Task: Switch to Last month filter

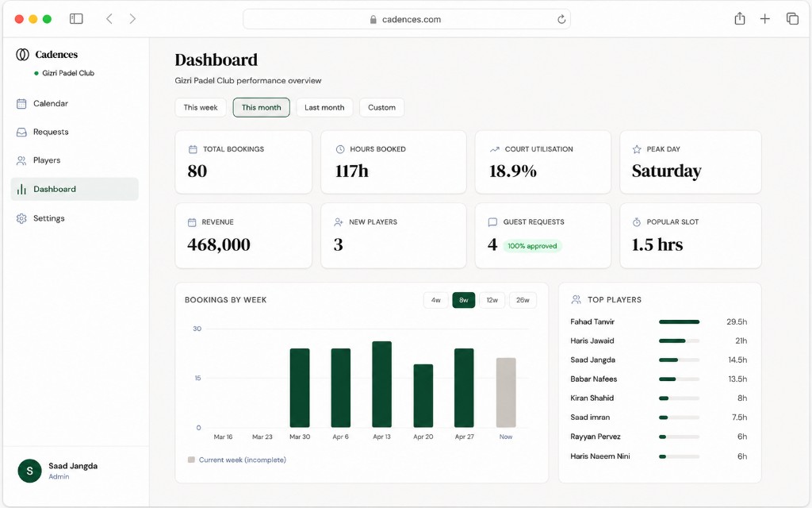Action: (x=324, y=107)
